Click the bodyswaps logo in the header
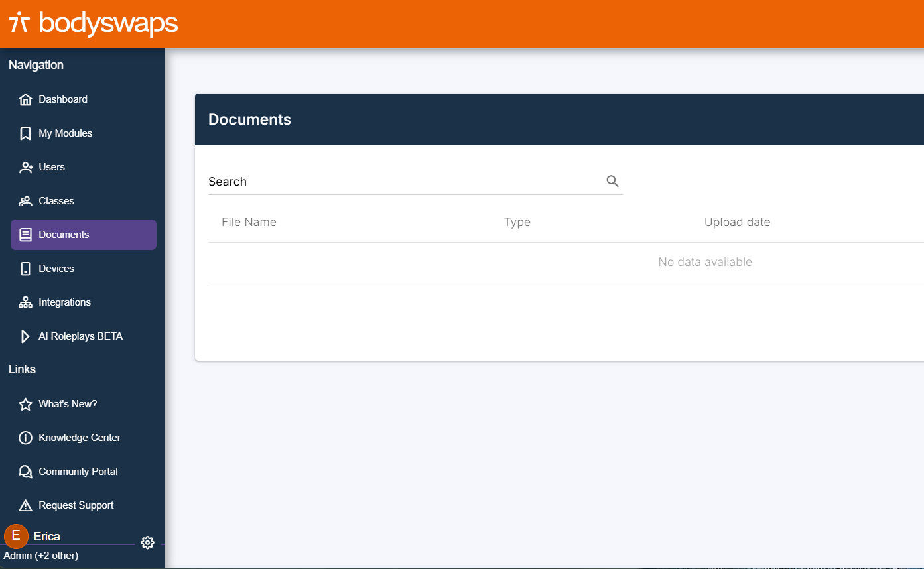The image size is (924, 569). point(92,23)
